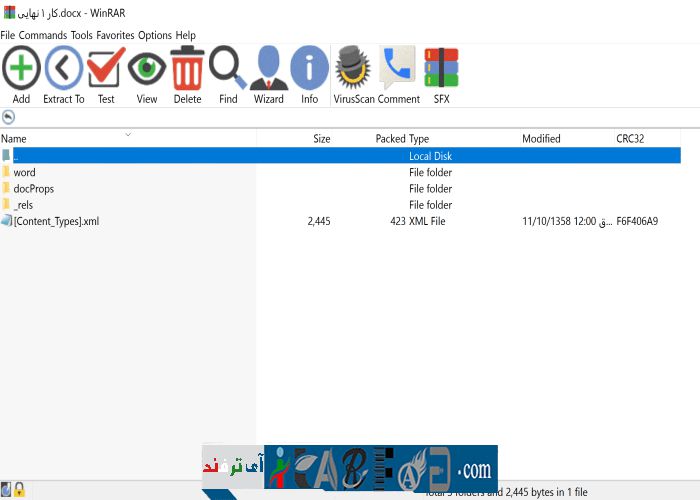This screenshot has height=500, width=700.
Task: Show archive Info
Action: 309,70
